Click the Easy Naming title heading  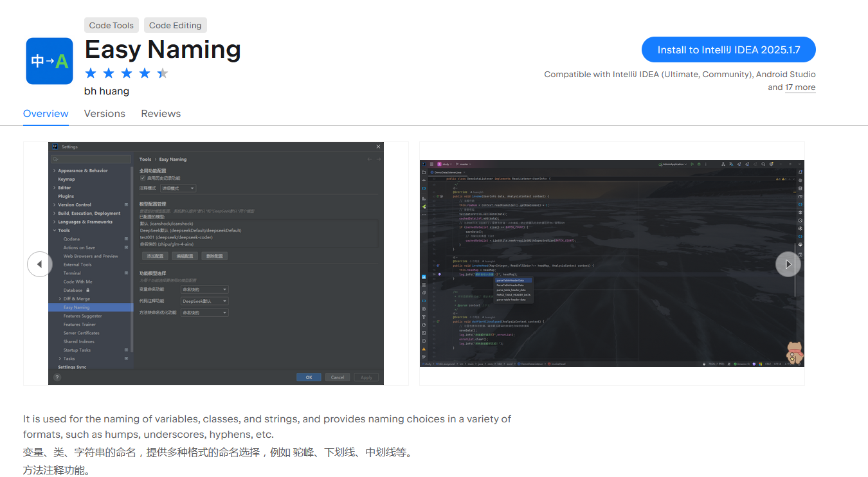point(163,50)
